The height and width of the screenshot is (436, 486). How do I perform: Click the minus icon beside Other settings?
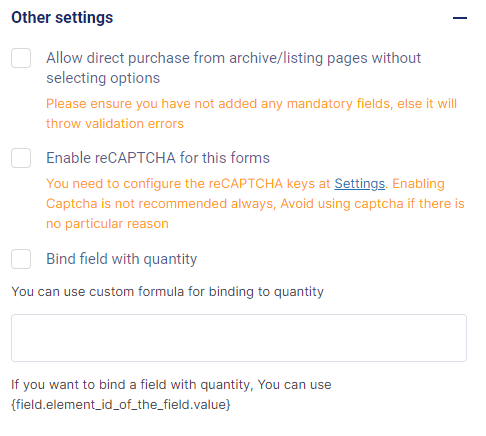(460, 18)
